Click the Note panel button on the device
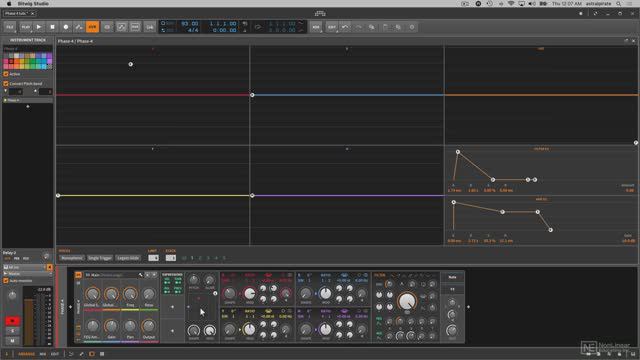Image resolution: width=640 pixels, height=360 pixels. [x=452, y=277]
